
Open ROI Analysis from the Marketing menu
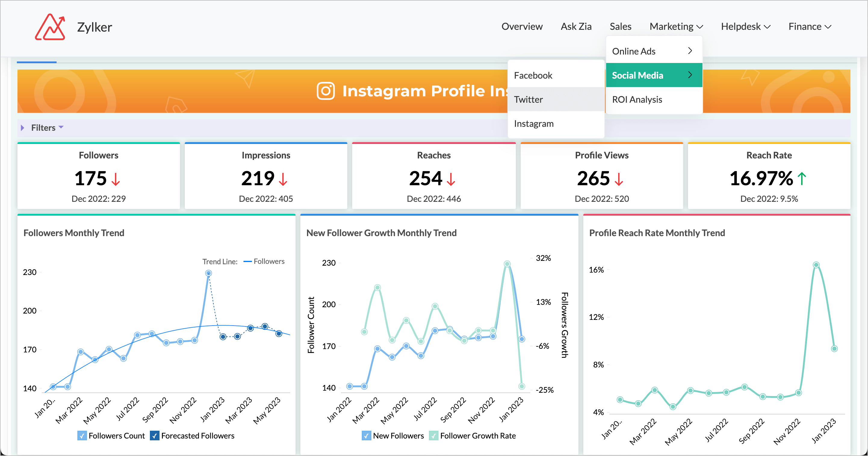click(637, 99)
